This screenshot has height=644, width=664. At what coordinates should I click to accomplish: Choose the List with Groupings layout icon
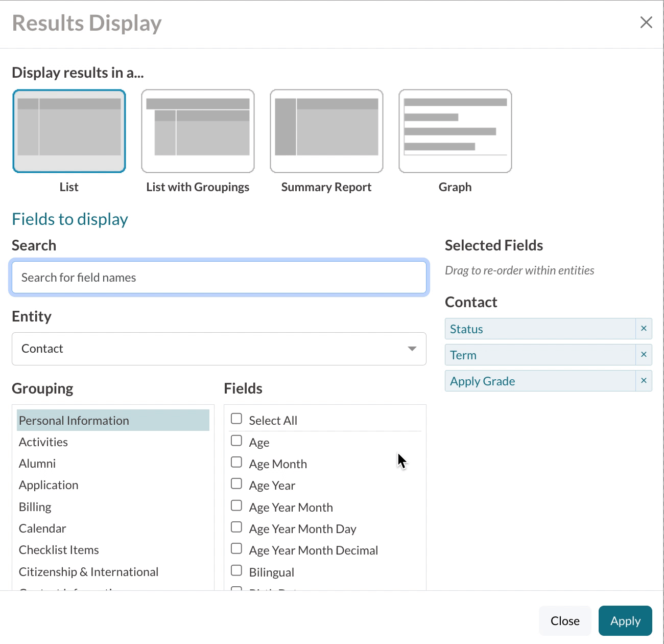coord(198,131)
